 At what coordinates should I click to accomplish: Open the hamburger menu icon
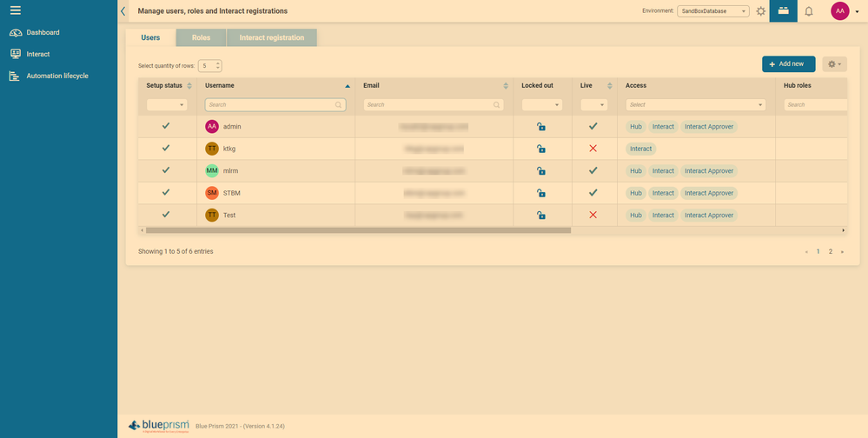(x=16, y=10)
